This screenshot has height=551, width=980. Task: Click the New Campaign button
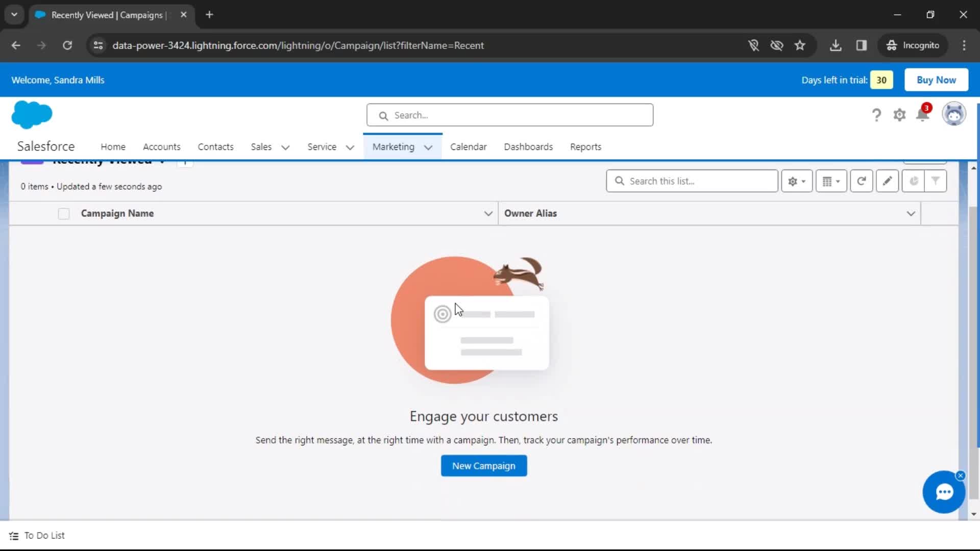[x=484, y=466]
